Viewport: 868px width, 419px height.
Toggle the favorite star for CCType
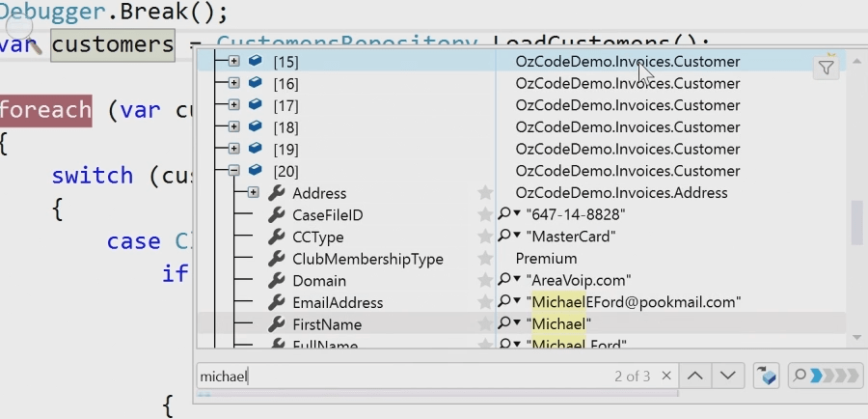click(x=485, y=237)
